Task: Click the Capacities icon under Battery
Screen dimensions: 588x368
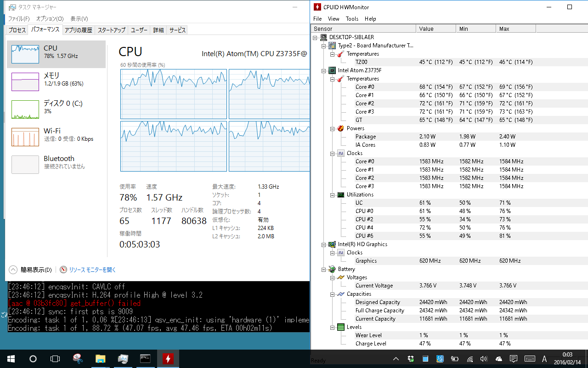Action: [x=340, y=294]
